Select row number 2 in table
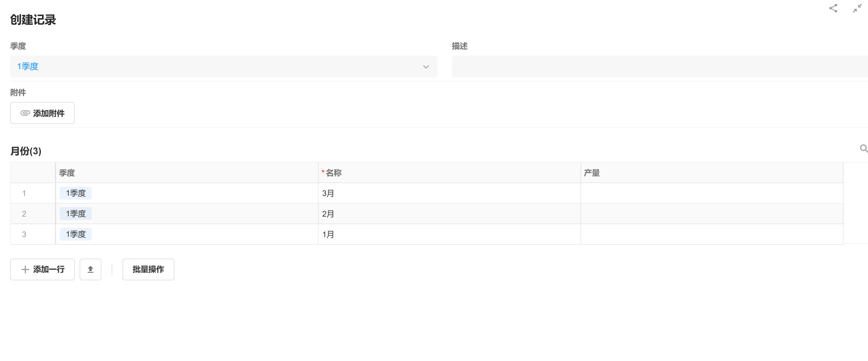868x361 pixels. (x=24, y=214)
